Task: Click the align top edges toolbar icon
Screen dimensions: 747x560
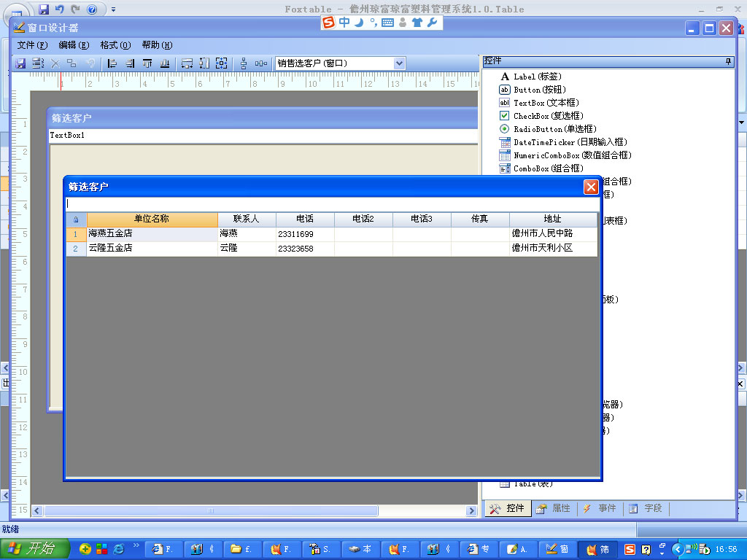Action: tap(147, 63)
